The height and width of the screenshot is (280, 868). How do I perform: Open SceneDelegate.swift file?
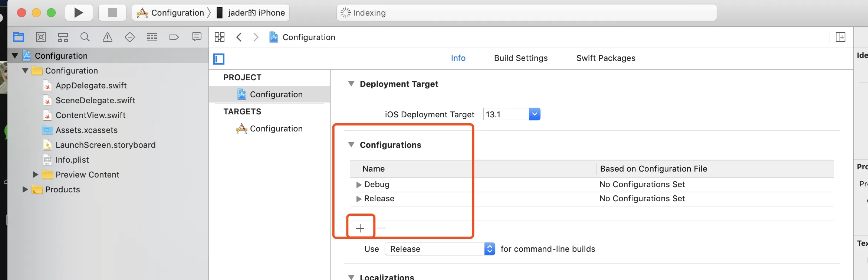coord(95,100)
